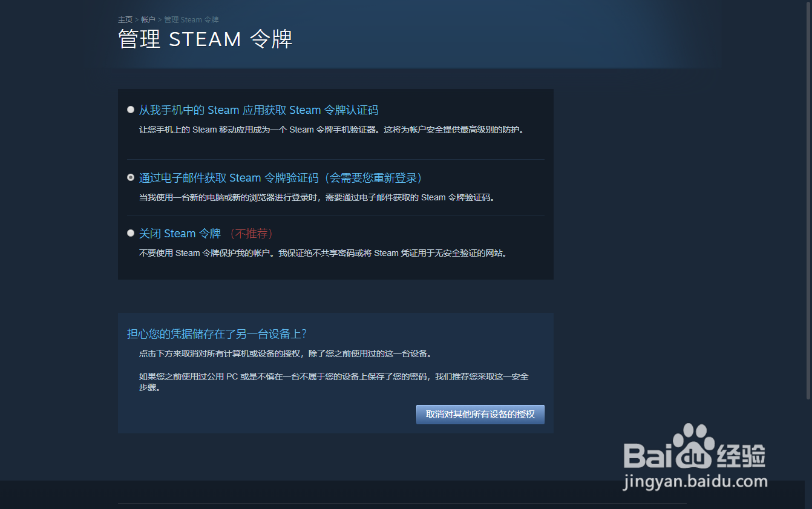The width and height of the screenshot is (812, 509).
Task: Click 取消对其他所有设备的授权 button
Action: (x=480, y=415)
